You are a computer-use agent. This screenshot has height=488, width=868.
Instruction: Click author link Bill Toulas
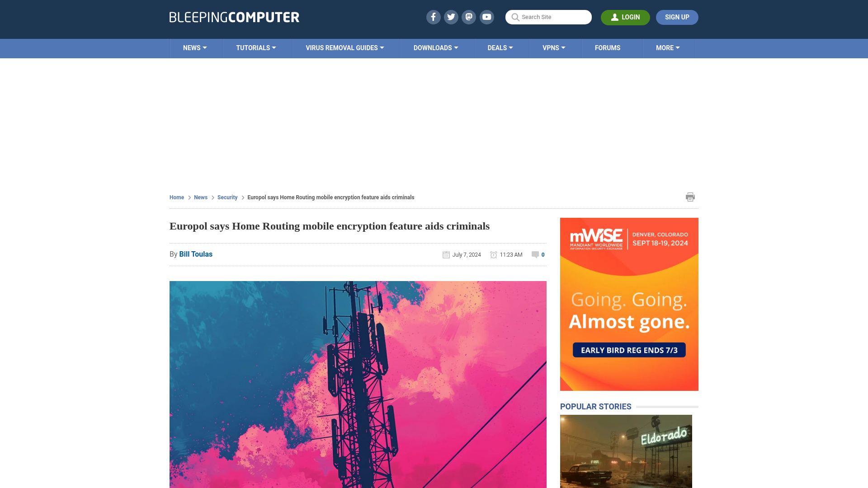tap(196, 254)
